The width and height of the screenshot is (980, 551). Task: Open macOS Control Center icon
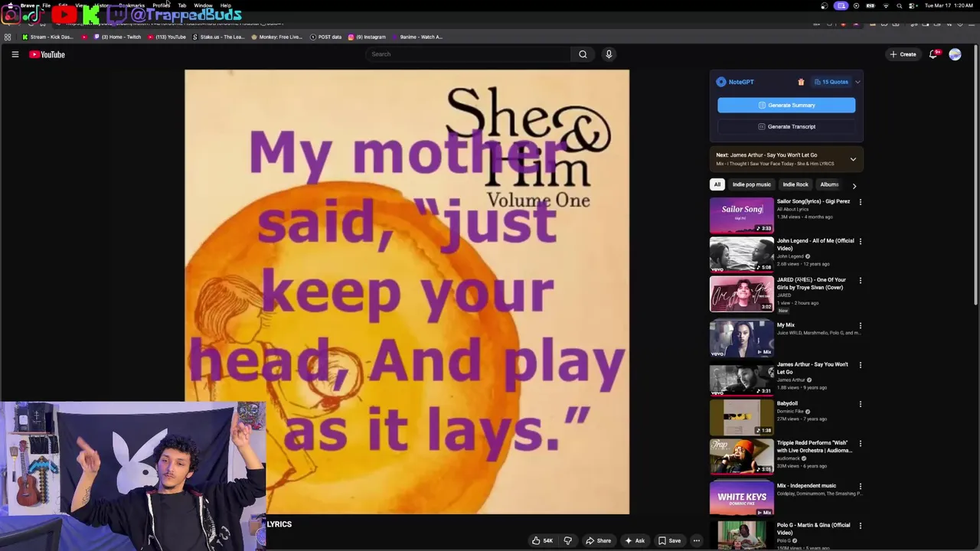click(913, 5)
